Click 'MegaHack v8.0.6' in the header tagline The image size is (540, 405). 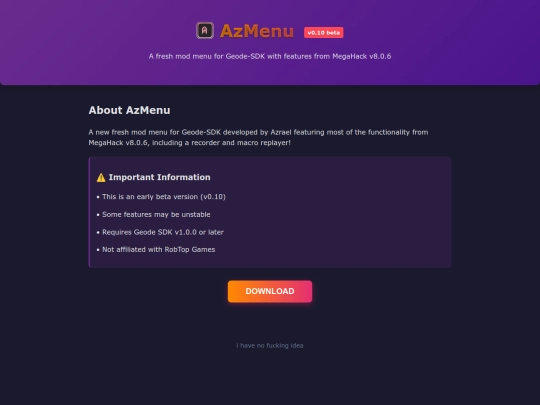click(362, 56)
